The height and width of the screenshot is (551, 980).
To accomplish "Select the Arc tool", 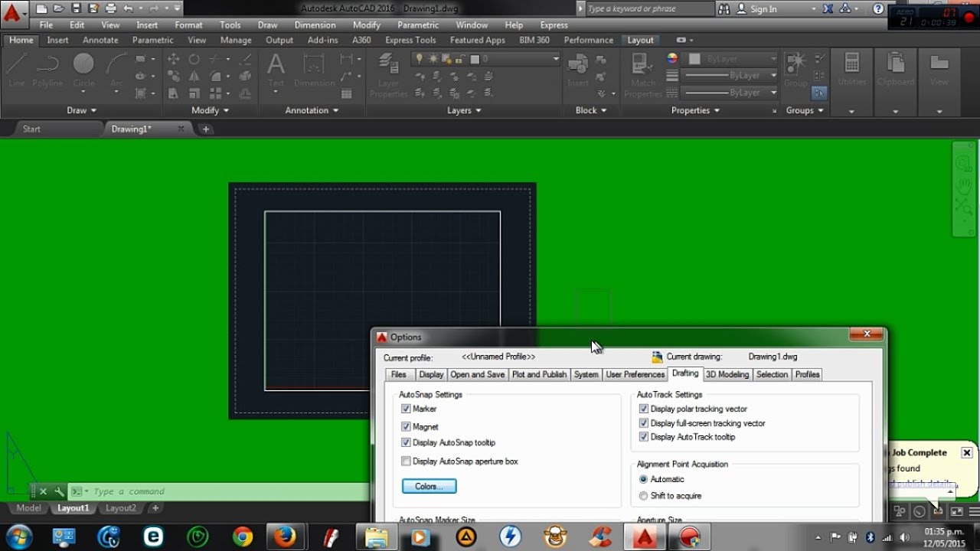I will click(116, 69).
